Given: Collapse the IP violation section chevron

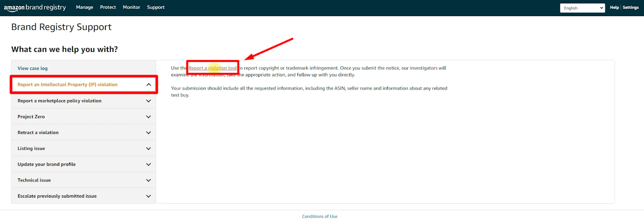Looking at the screenshot, I should point(149,84).
